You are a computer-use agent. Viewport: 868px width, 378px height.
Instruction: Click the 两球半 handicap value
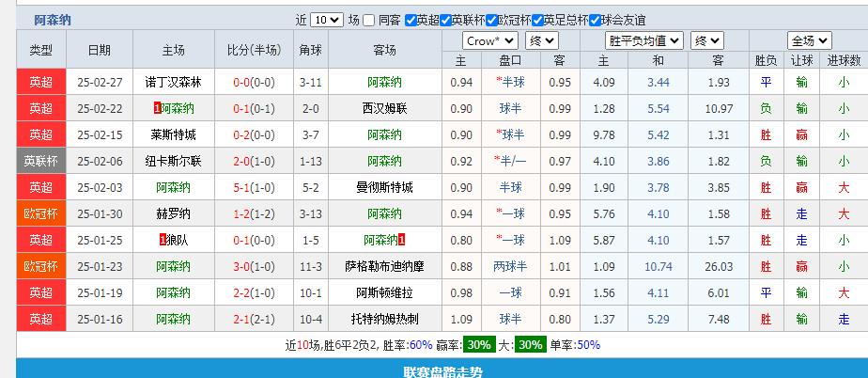coord(510,267)
